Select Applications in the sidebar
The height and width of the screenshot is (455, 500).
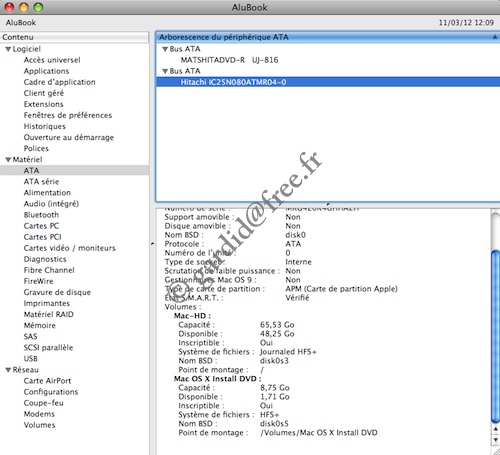pos(46,71)
